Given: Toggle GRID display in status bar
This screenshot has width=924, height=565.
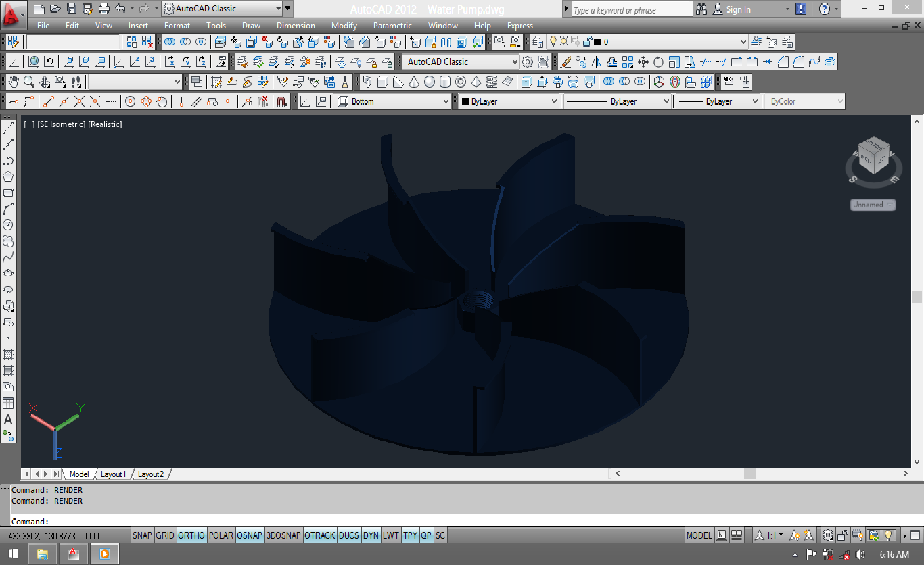Looking at the screenshot, I should (165, 535).
